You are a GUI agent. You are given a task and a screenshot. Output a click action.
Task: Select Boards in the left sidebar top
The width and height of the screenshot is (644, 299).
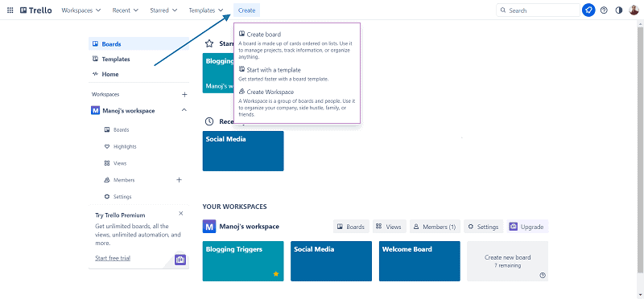[x=138, y=44]
